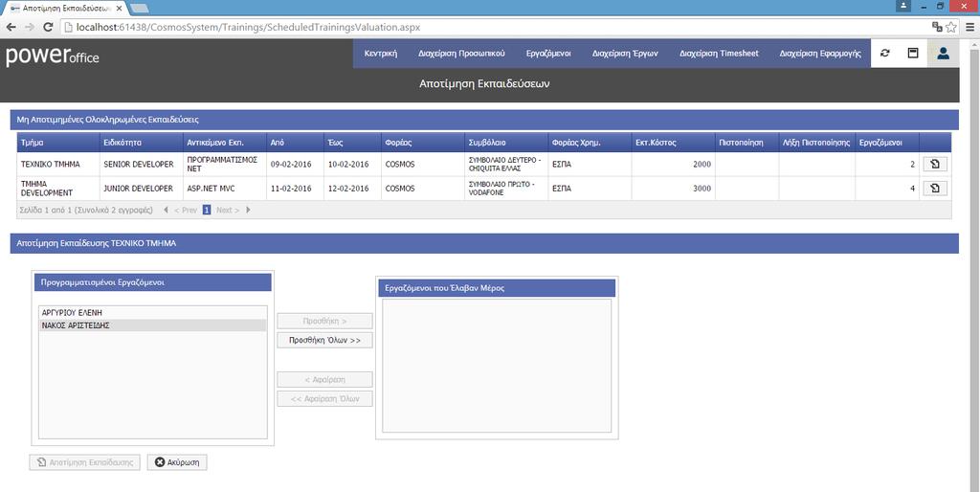Click evaluate icon for ΤΕΧΝΙΚΟ ΤΜΗΜΑ row

[935, 165]
